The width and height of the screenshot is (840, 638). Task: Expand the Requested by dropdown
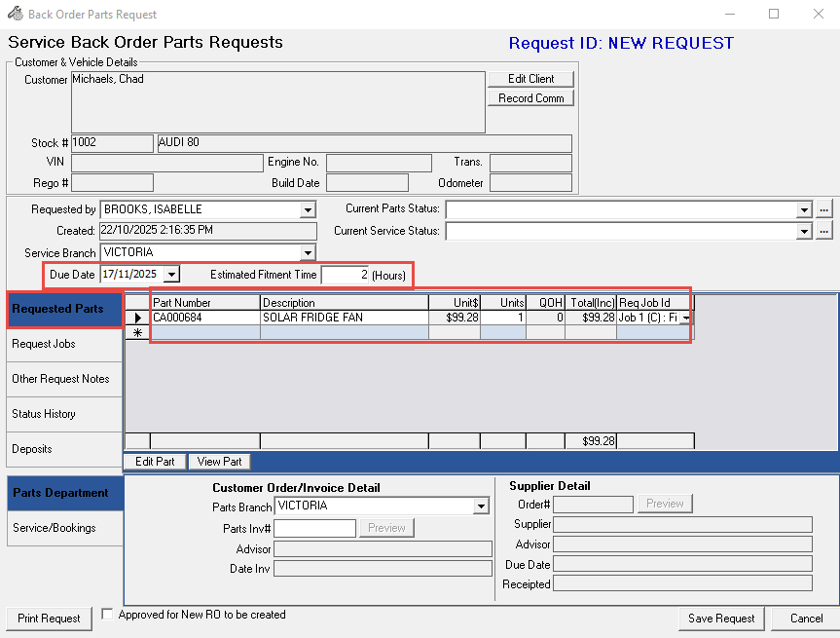[308, 209]
